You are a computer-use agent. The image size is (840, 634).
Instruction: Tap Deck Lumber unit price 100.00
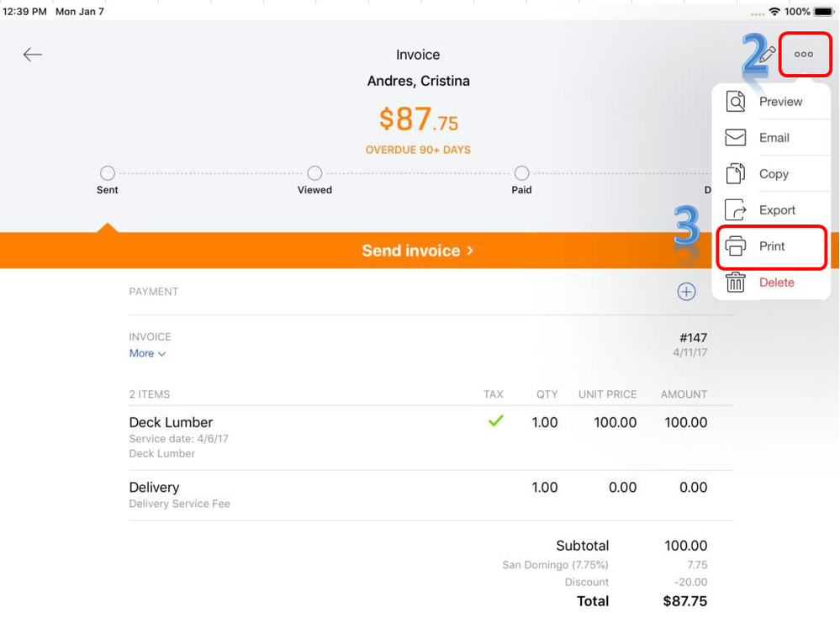[615, 422]
